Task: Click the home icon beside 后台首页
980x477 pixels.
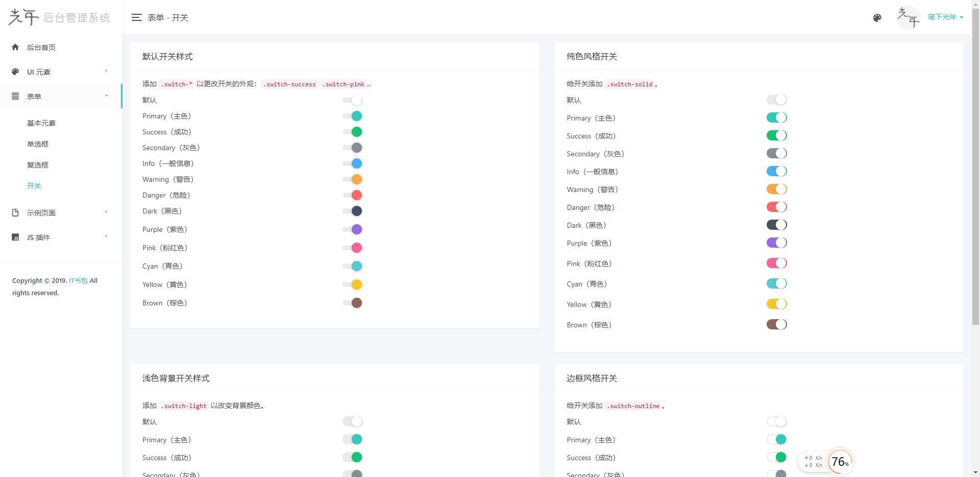Action: pos(15,47)
